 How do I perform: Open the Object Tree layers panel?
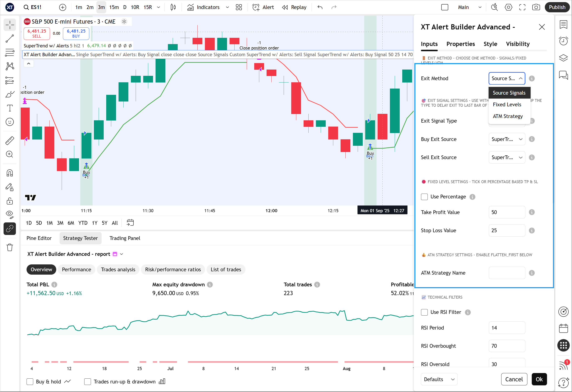pyautogui.click(x=563, y=58)
